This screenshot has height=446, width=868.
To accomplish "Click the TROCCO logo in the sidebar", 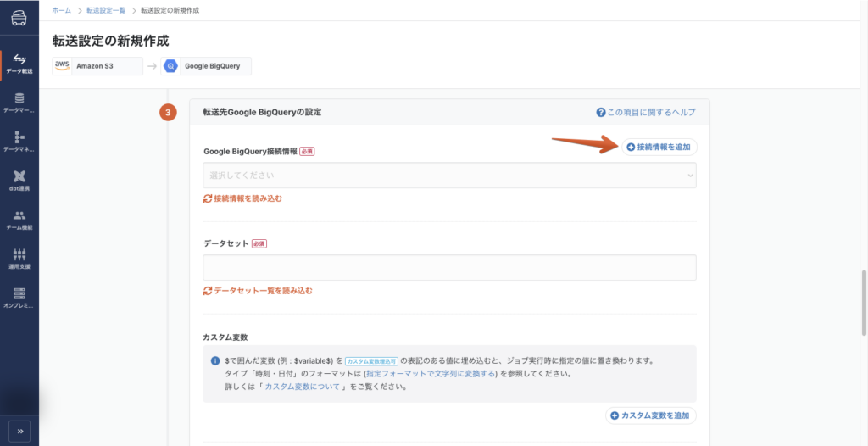I will (x=19, y=19).
